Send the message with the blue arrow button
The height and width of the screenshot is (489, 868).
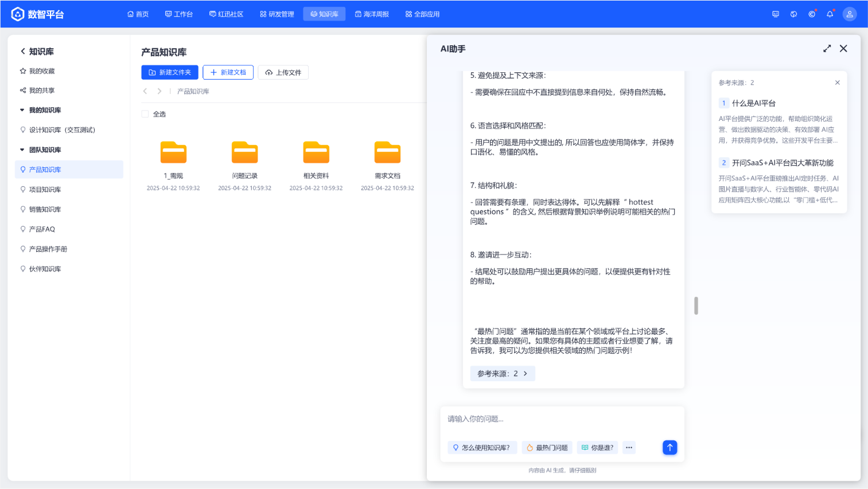click(670, 447)
